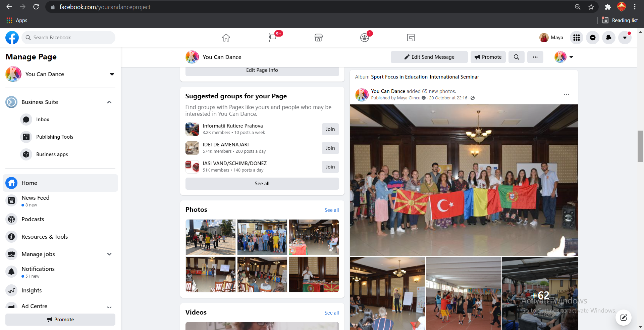This screenshot has height=330, width=644.
Task: Open Resources & Tools
Action: click(x=60, y=237)
